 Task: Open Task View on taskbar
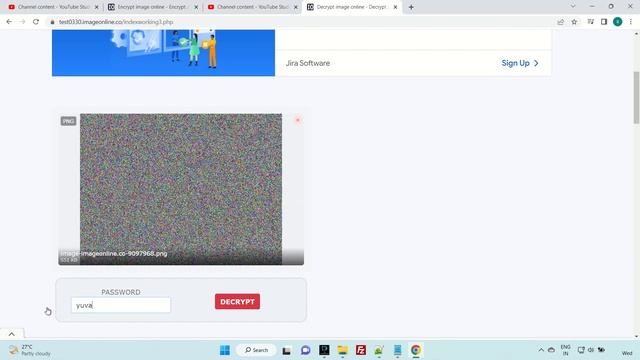pyautogui.click(x=287, y=350)
